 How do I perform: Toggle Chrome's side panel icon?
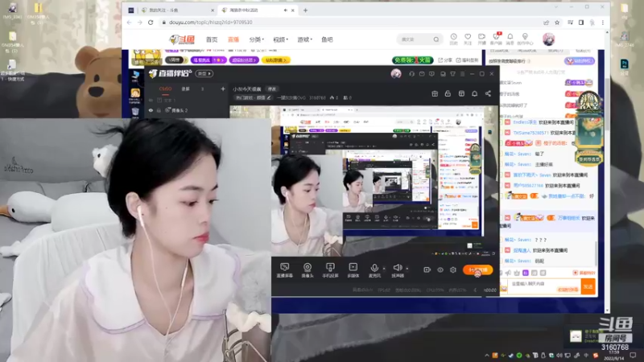pos(581,23)
